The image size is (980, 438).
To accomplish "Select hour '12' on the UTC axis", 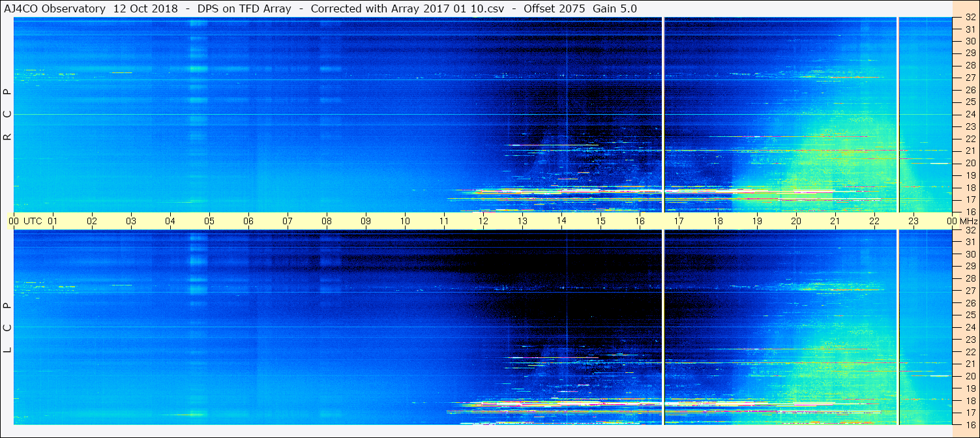I will click(x=483, y=221).
